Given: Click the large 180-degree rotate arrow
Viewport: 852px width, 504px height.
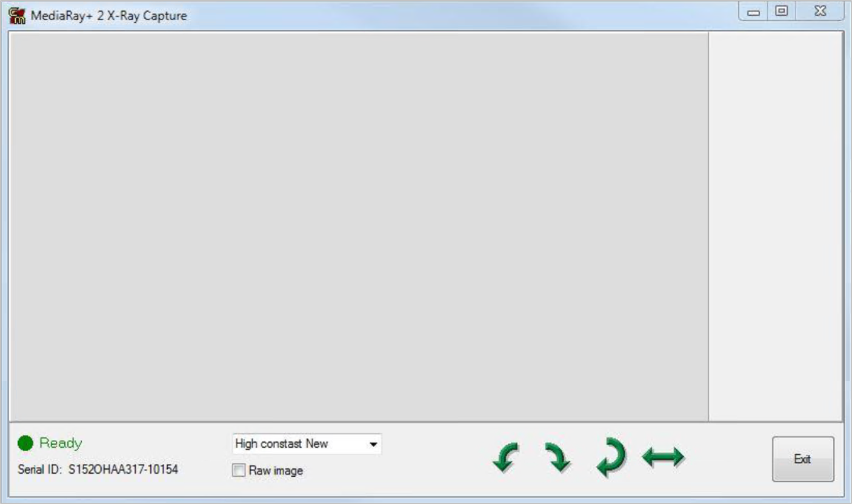Looking at the screenshot, I should 611,457.
